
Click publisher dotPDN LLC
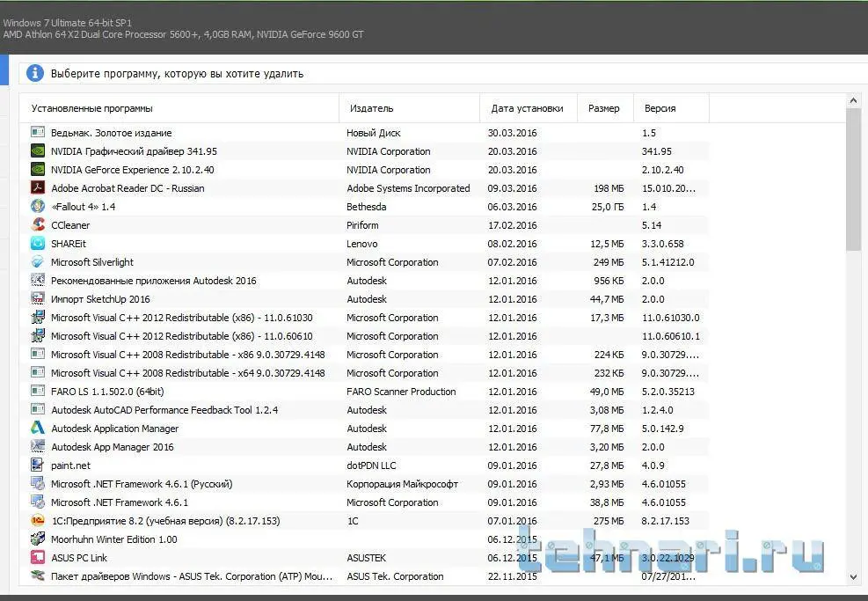pos(371,465)
